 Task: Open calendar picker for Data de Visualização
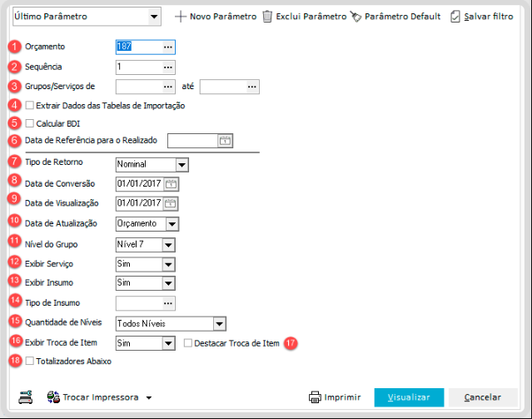tap(171, 203)
